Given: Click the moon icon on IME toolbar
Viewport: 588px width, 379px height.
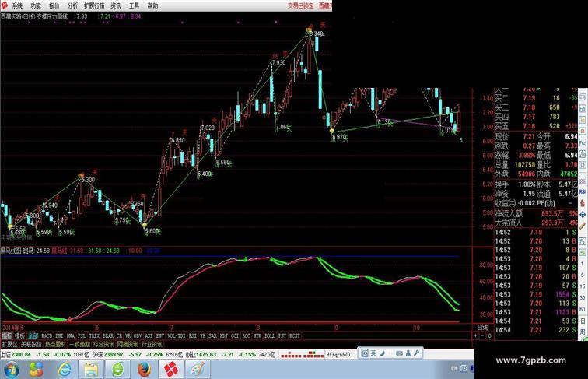Looking at the screenshot, I should click(x=382, y=353).
